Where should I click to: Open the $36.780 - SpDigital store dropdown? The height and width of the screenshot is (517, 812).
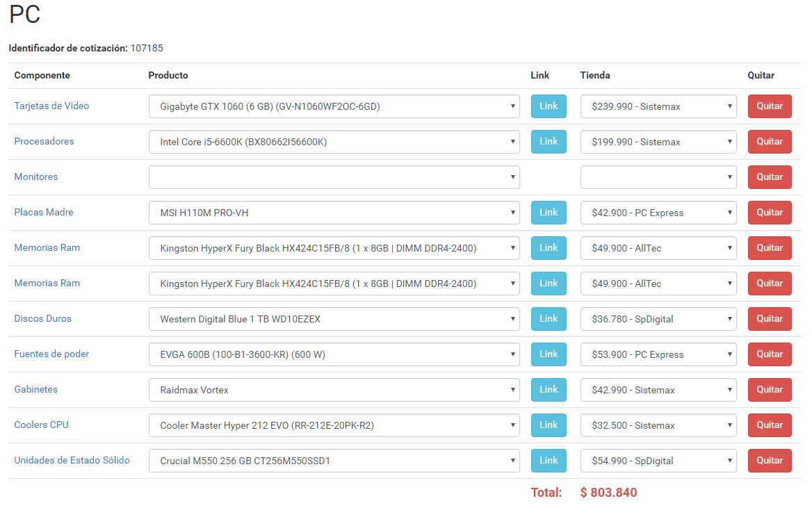[x=658, y=319]
